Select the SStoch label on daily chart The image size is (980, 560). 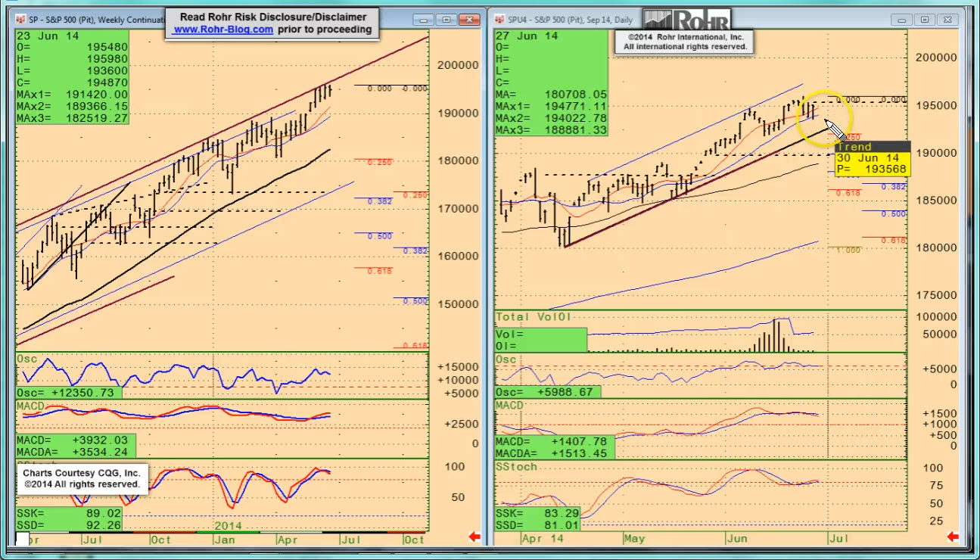coord(516,467)
